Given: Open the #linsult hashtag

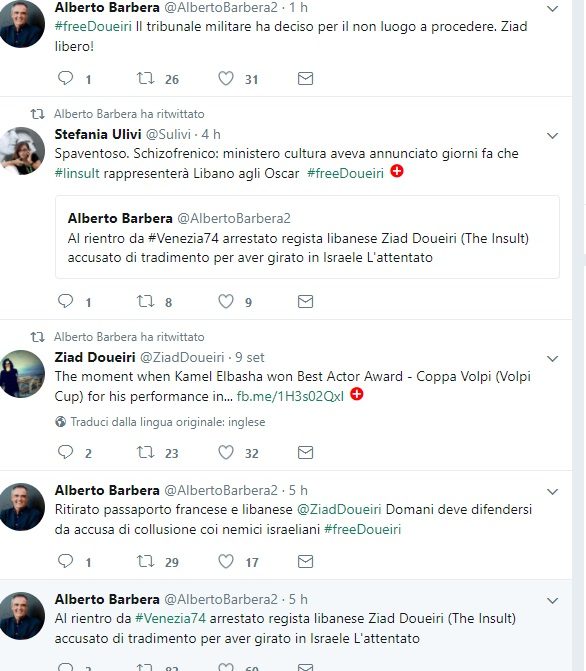Looking at the screenshot, I should (77, 173).
